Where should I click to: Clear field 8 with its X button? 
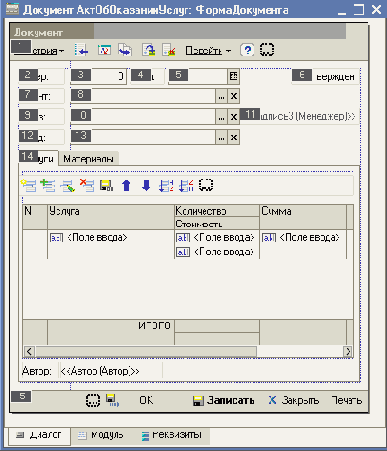tap(234, 96)
